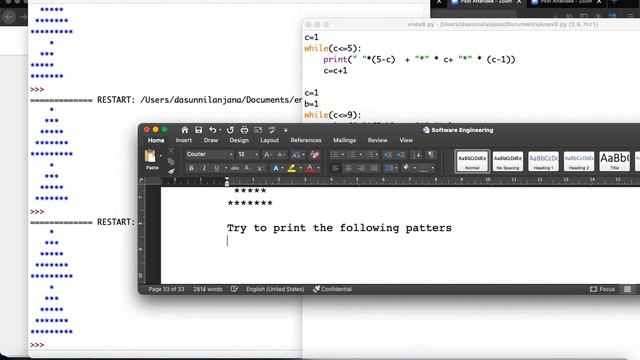Click the Confidential sensitivity label in the status bar
This screenshot has width=640, height=360.
pyautogui.click(x=332, y=289)
